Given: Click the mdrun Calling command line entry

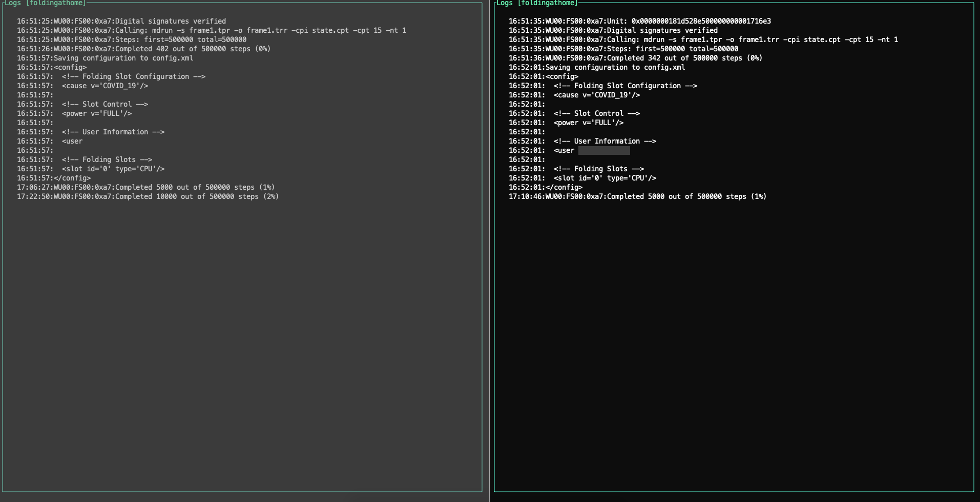Looking at the screenshot, I should click(x=212, y=30).
